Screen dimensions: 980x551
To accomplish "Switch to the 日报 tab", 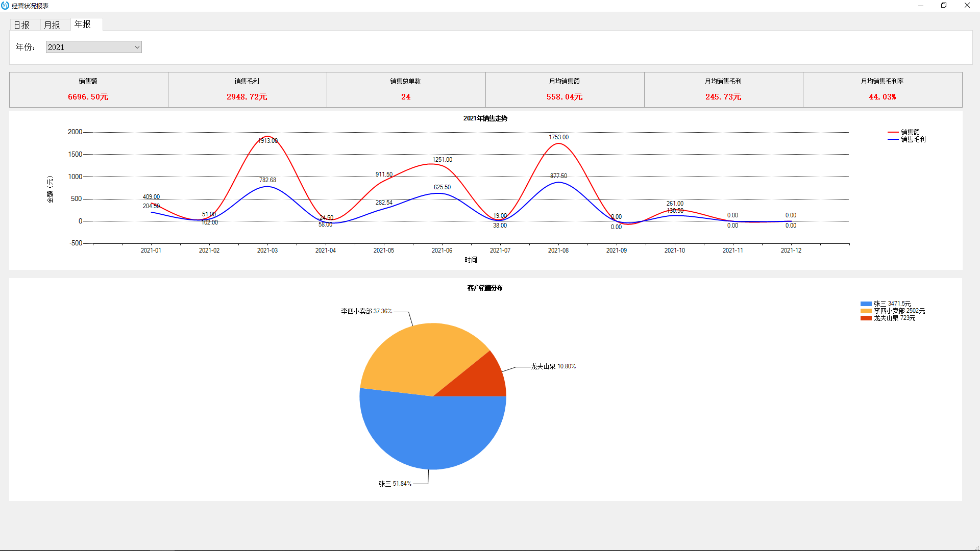I will [x=21, y=25].
